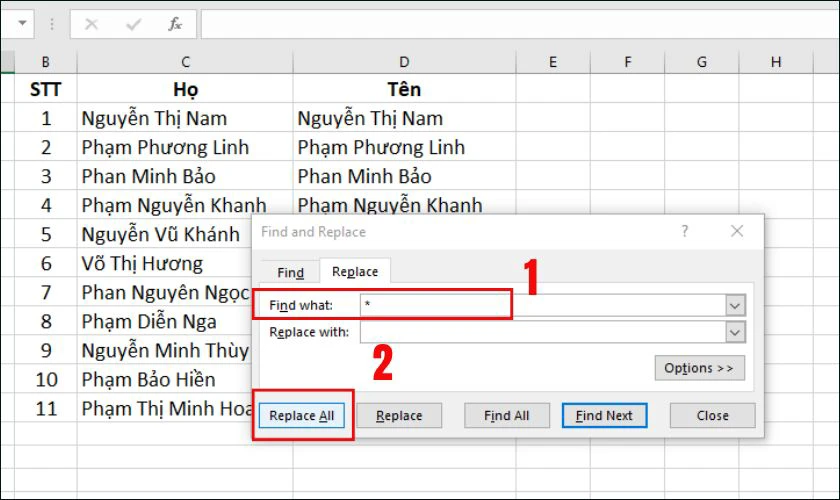Image resolution: width=840 pixels, height=500 pixels.
Task: Select Phan Minh Bảo in column C
Action: (185, 176)
